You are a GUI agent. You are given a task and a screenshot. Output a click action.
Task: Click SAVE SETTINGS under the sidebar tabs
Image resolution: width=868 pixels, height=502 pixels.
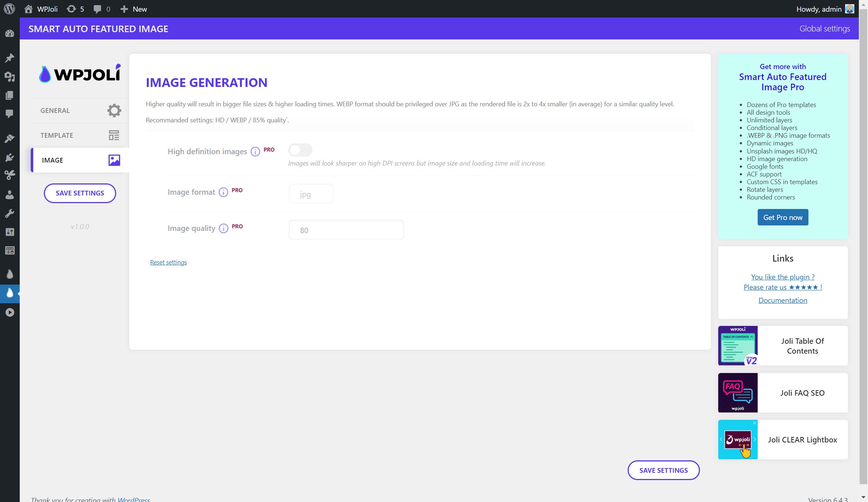[80, 193]
